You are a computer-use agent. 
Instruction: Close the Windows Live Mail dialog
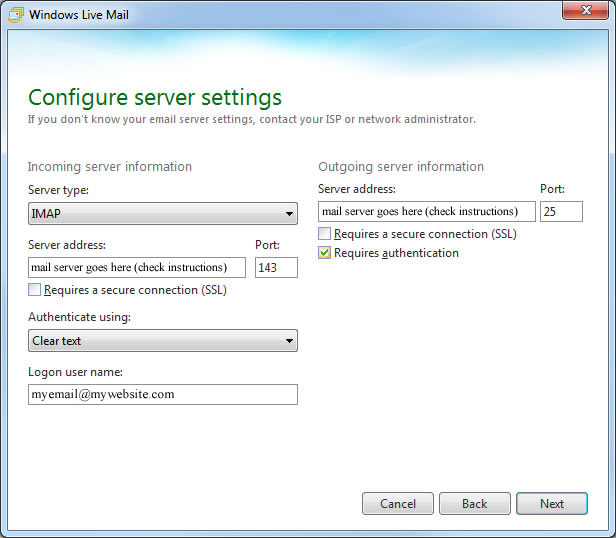pos(588,13)
